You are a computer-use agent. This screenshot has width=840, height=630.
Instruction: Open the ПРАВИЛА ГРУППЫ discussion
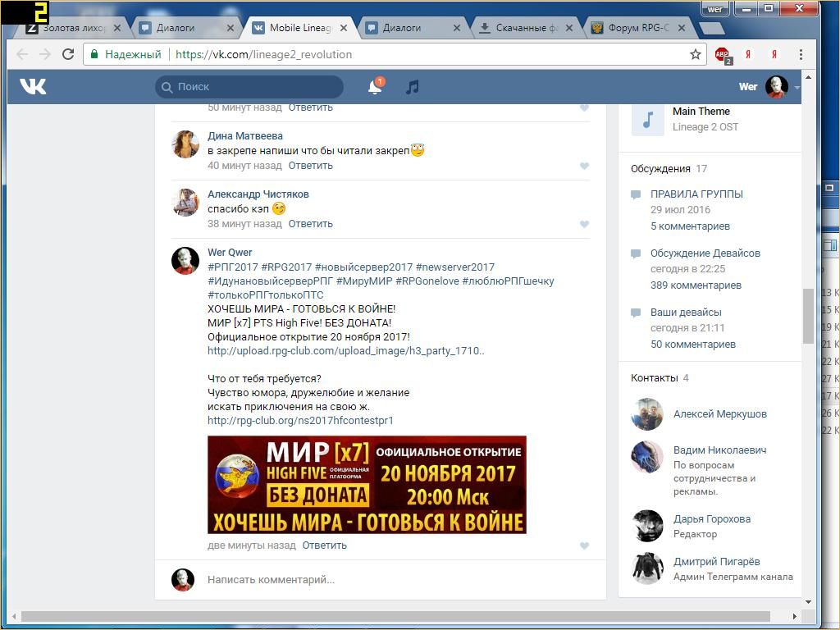[x=696, y=194]
